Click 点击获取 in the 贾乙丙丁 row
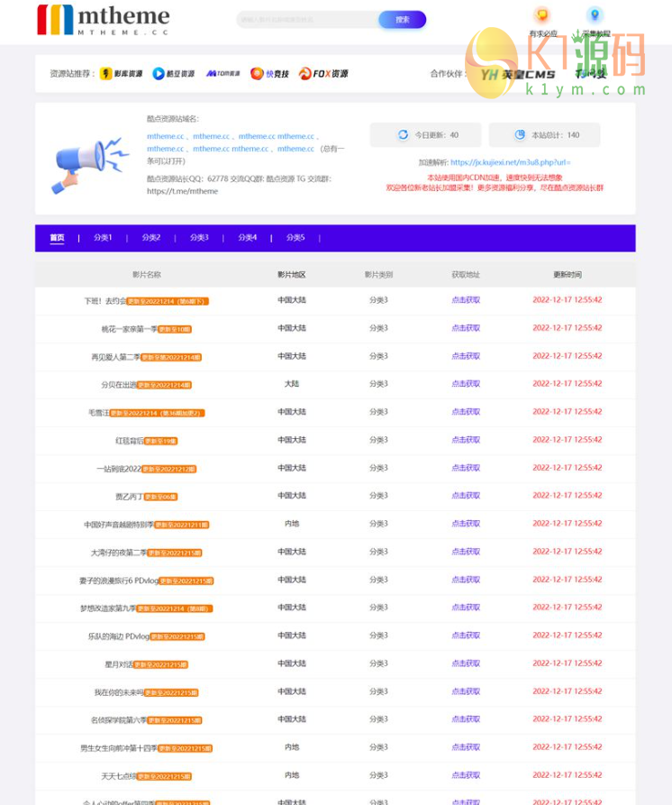Screen dimensions: 672x805 tap(466, 496)
